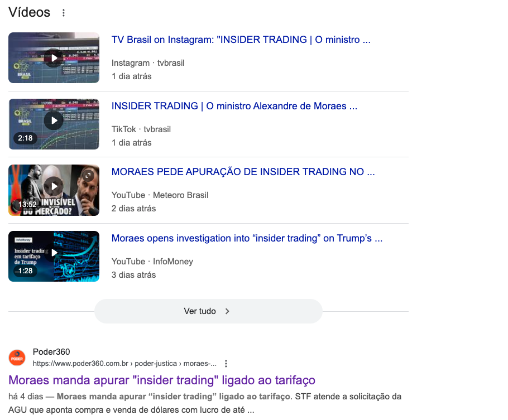Open the Vídeos section options menu
Image resolution: width=508 pixels, height=420 pixels.
pyautogui.click(x=64, y=13)
